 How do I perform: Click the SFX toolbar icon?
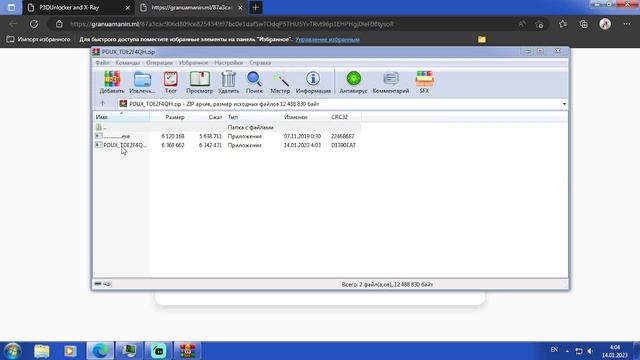pyautogui.click(x=424, y=82)
